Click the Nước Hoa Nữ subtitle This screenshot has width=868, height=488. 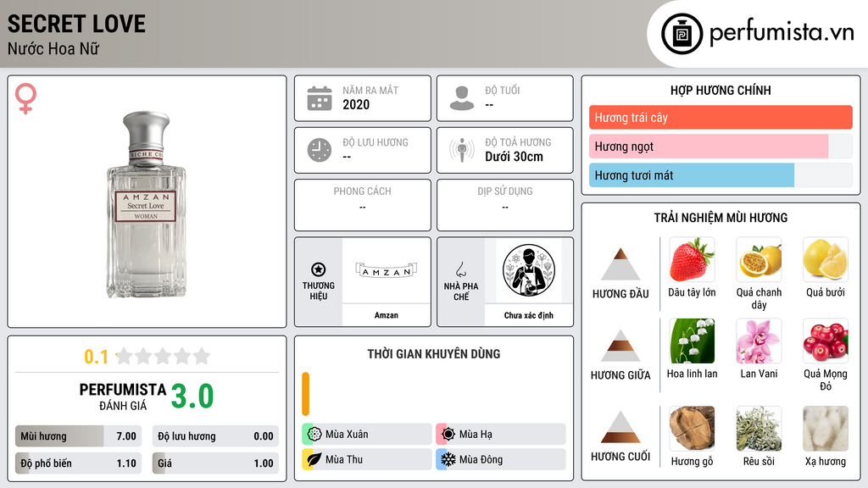(x=53, y=48)
